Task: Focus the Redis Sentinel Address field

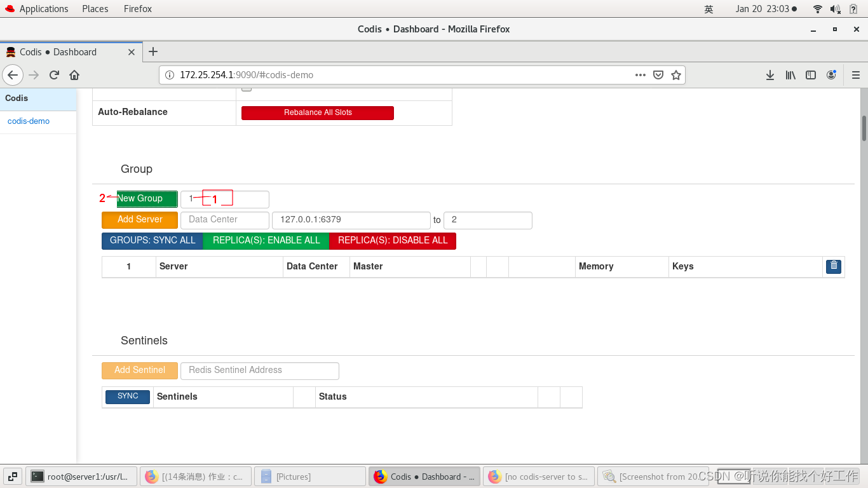Action: click(x=260, y=370)
